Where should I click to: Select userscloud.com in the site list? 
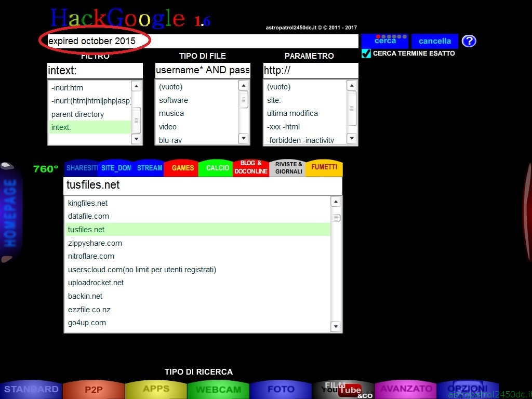(x=198, y=270)
